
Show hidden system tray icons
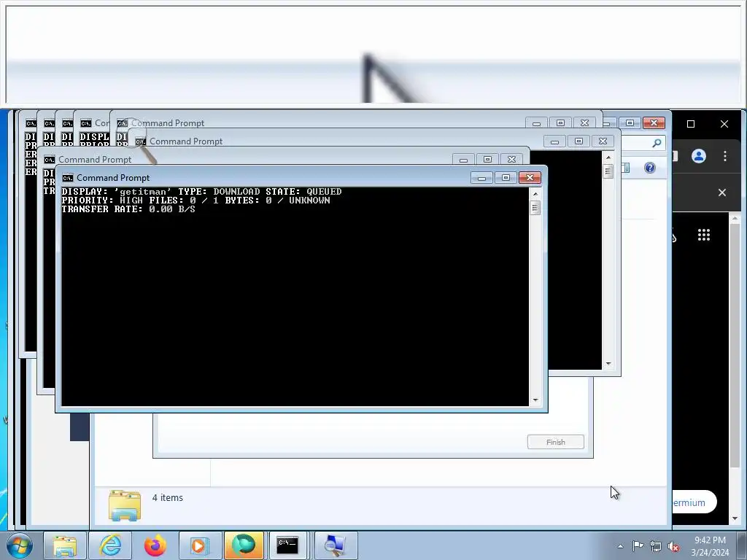[x=620, y=546]
